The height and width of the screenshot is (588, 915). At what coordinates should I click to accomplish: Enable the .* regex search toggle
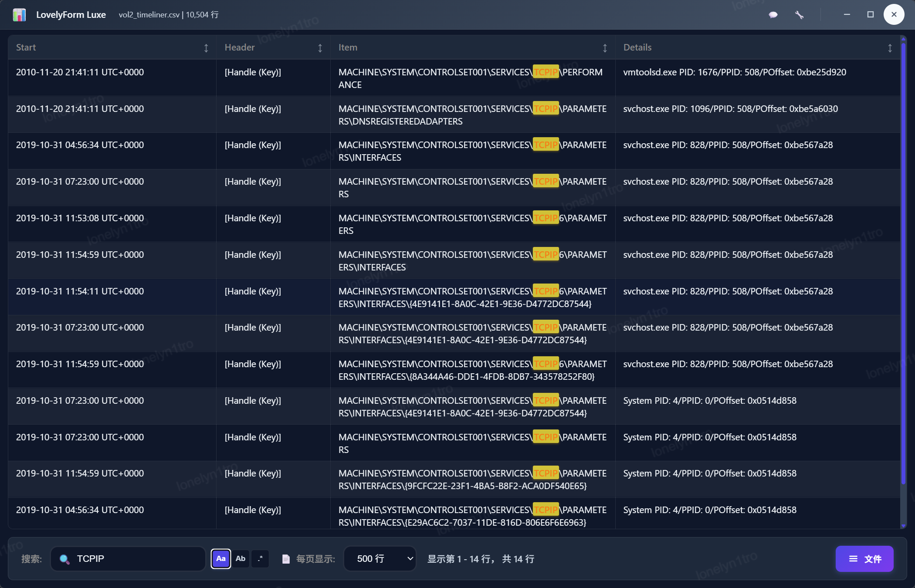[x=260, y=559]
